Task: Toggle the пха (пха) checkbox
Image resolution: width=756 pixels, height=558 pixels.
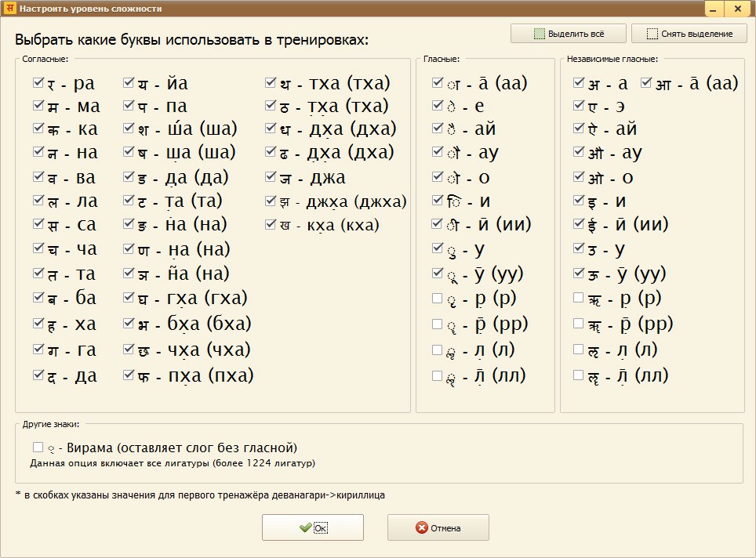Action: tap(129, 375)
